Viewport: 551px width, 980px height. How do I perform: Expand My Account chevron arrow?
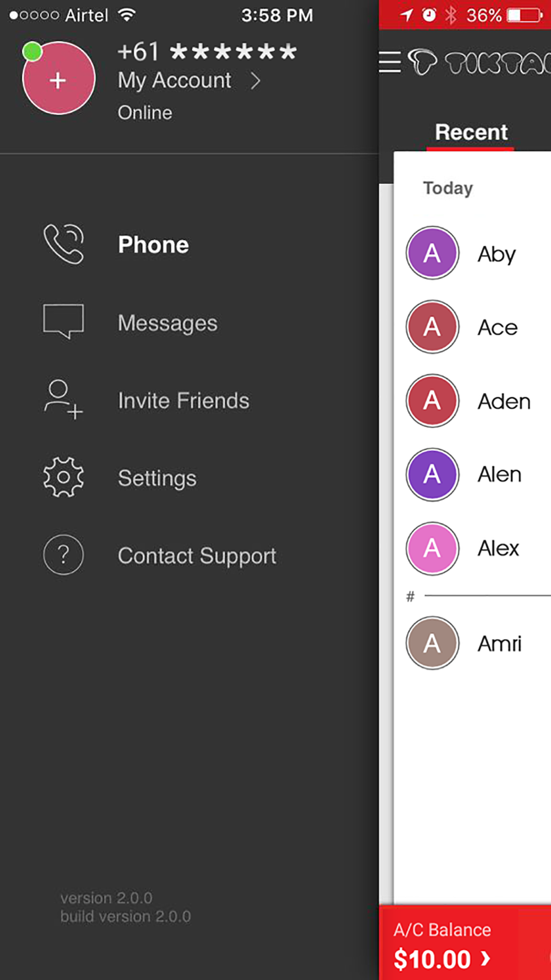coord(255,81)
